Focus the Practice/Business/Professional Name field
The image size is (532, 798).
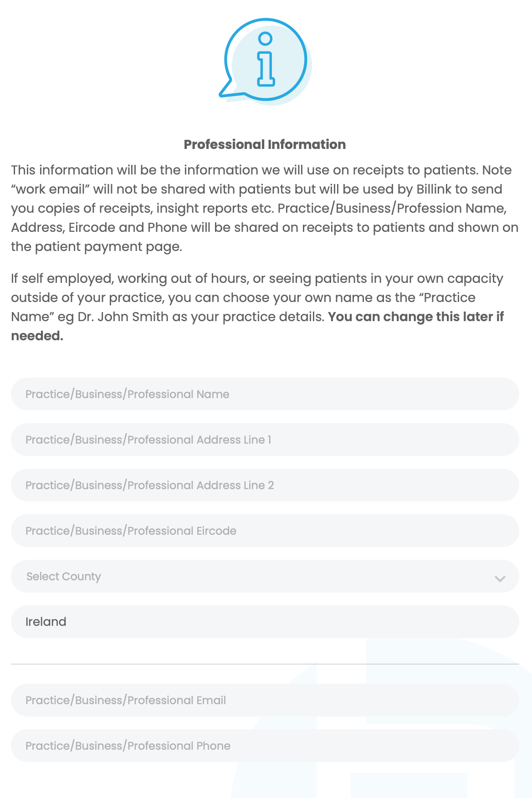[x=264, y=394]
